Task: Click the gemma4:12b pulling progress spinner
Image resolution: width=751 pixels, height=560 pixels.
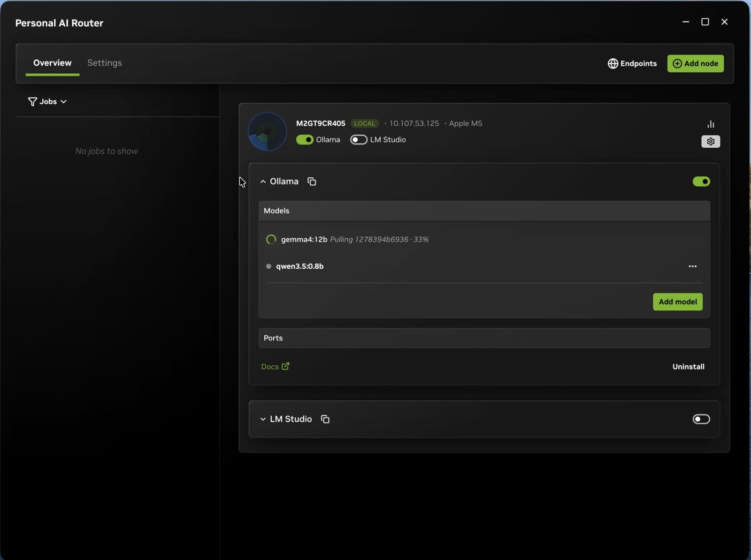Action: point(271,240)
